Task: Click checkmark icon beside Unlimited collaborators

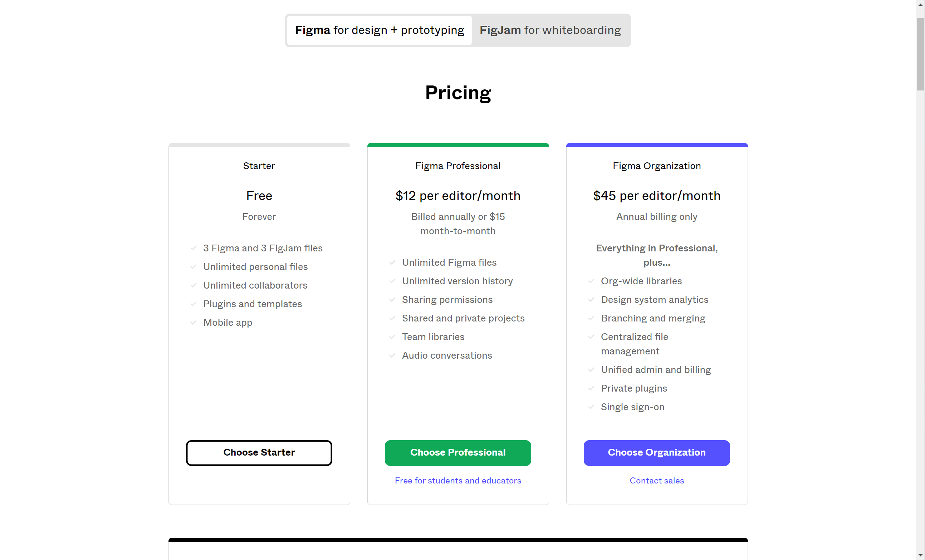Action: click(x=193, y=285)
